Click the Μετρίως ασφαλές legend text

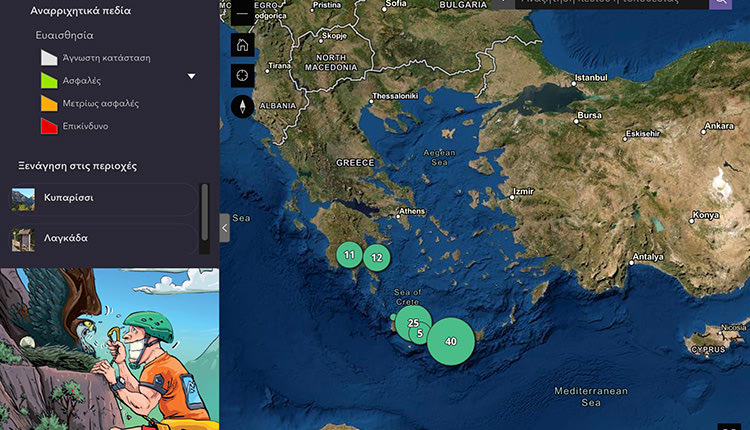pyautogui.click(x=100, y=103)
